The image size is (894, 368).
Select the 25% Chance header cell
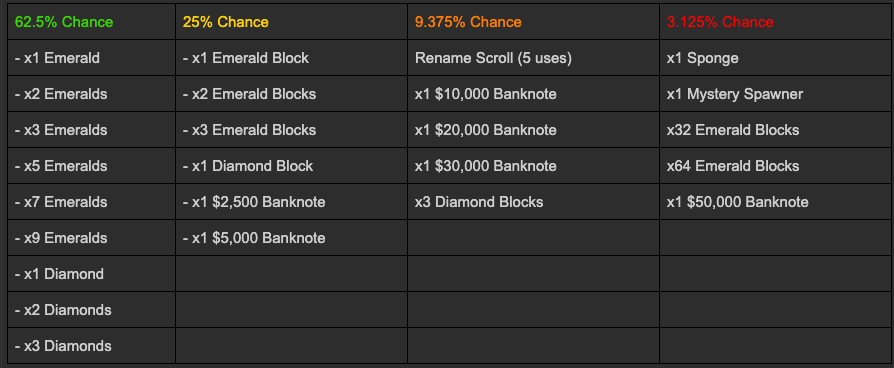(291, 22)
